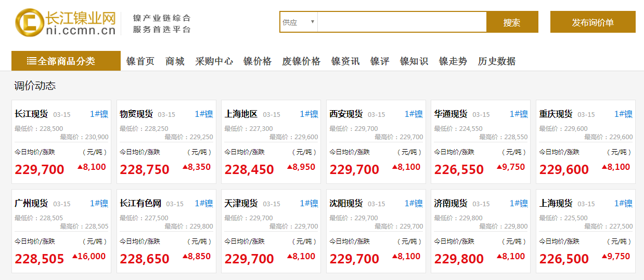Click the 226,500 price in 上海现货 card
This screenshot has width=644, height=280.
(x=564, y=259)
